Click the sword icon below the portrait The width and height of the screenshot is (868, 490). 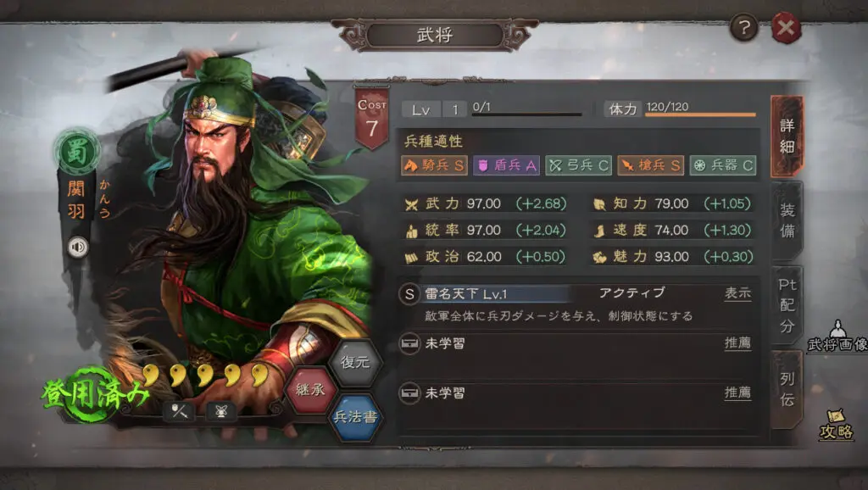pyautogui.click(x=180, y=411)
